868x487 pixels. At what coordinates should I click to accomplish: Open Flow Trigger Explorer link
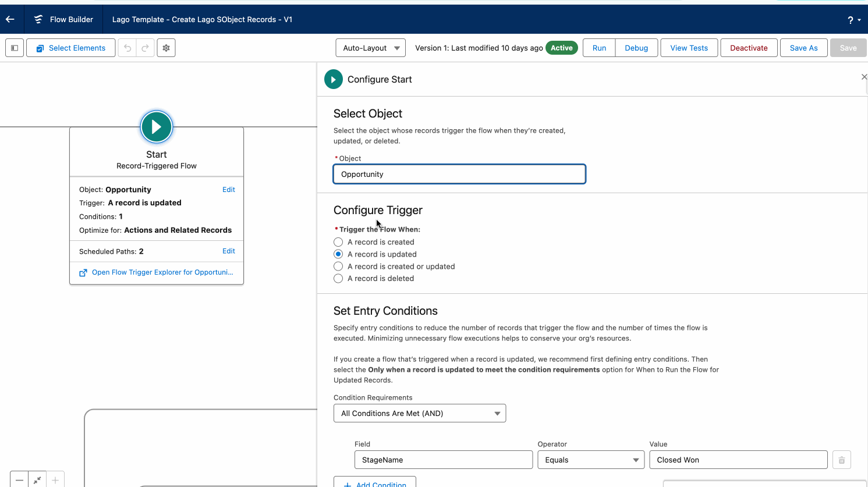(162, 272)
